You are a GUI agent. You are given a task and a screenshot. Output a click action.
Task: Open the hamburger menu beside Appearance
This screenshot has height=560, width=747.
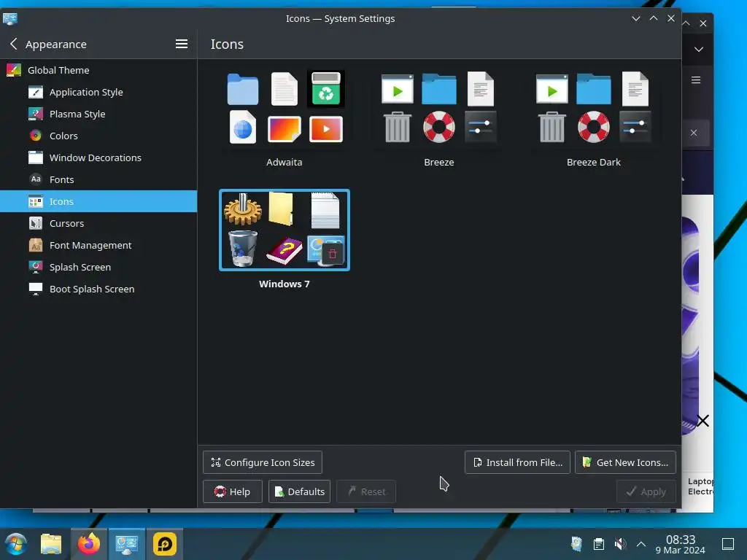coord(181,44)
